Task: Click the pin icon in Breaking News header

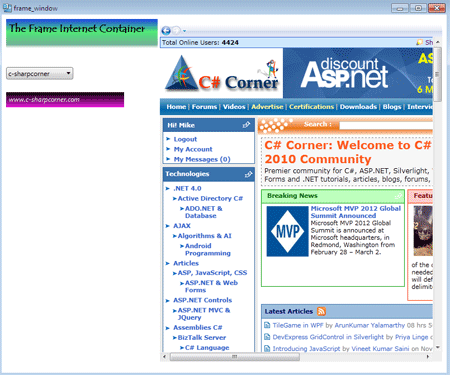Action: click(398, 196)
